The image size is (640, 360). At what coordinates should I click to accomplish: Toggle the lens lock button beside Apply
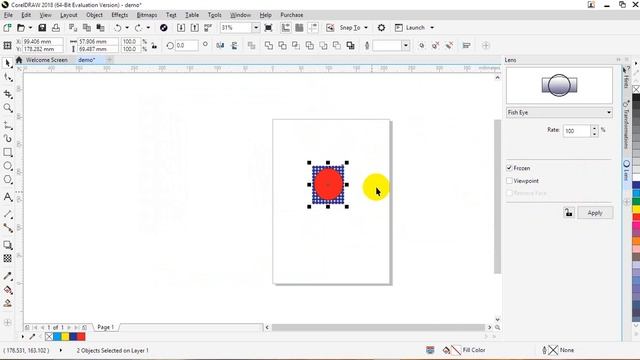(x=569, y=213)
